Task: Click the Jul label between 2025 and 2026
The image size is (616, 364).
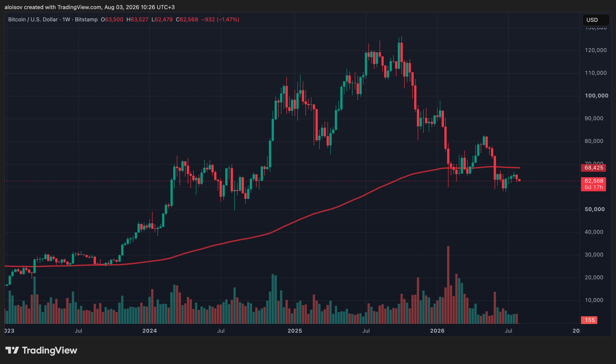Action: tap(366, 331)
